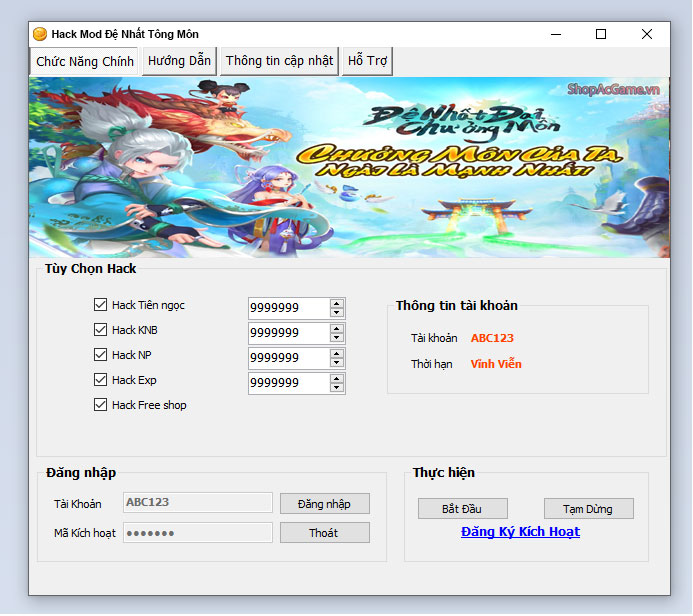
Task: Open the Hỗ Trợ tab
Action: click(367, 61)
